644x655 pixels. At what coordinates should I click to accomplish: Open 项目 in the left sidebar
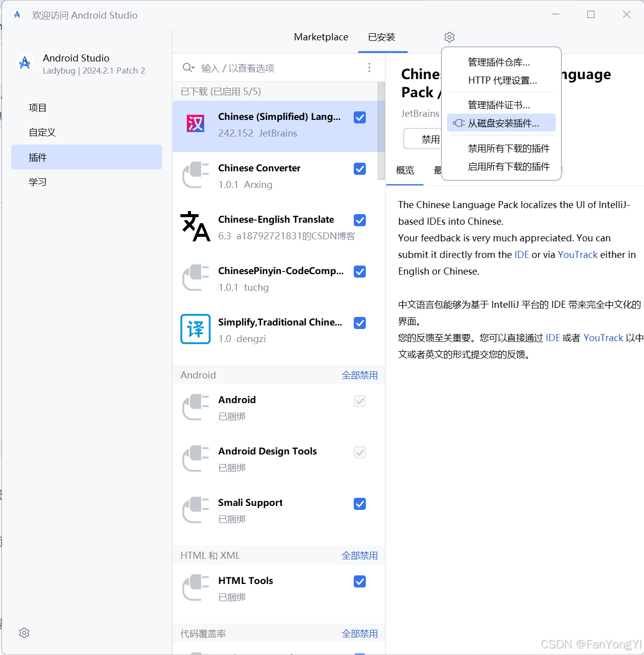coord(87,108)
